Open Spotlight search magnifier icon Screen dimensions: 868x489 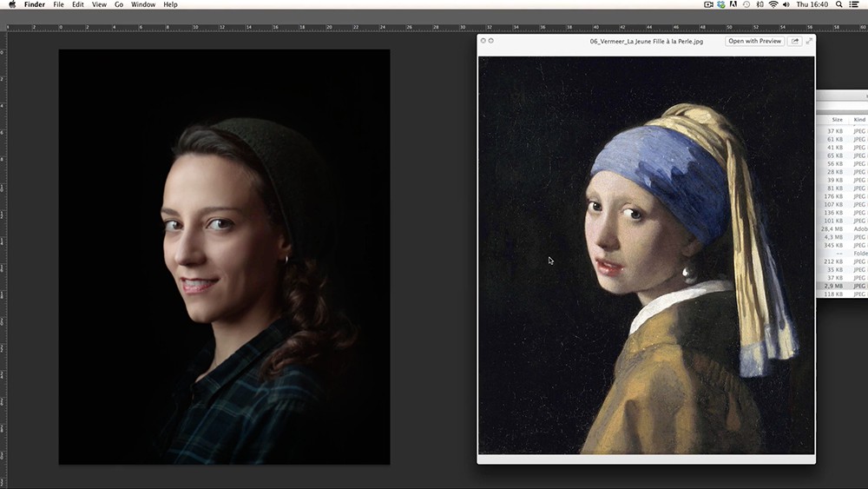839,4
